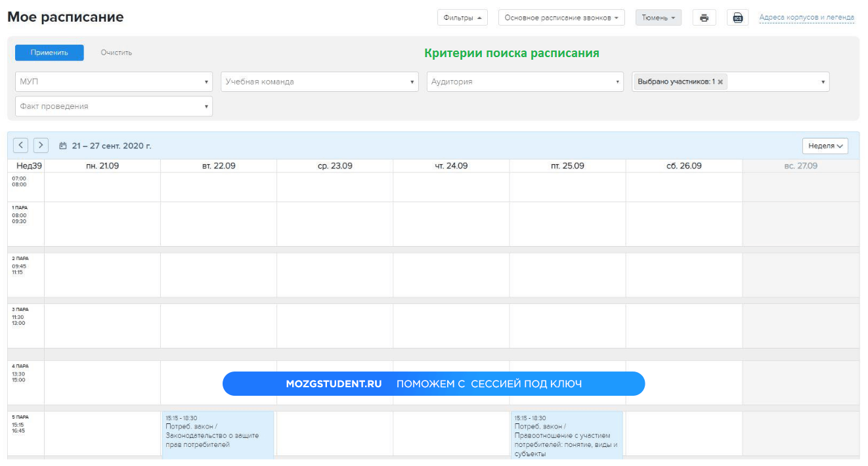868x466 pixels.
Task: Open Tuesday's 'Законодательство о защите прав потребителей' class
Action: tap(218, 434)
